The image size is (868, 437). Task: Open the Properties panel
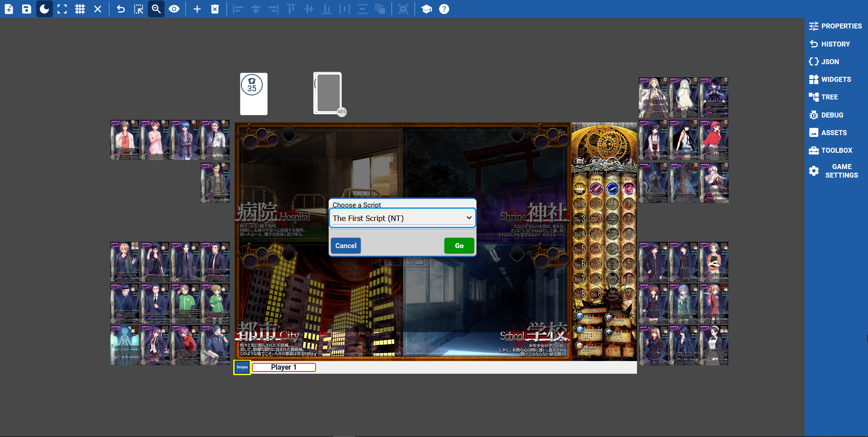coord(835,26)
